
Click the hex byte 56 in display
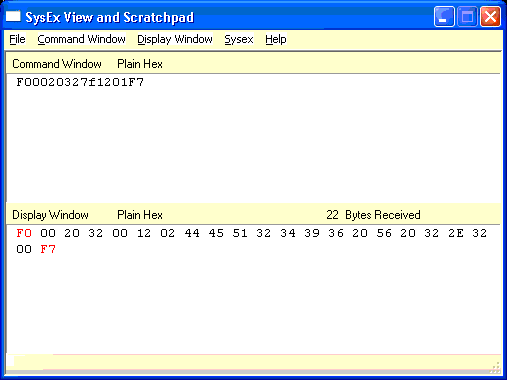(x=384, y=233)
